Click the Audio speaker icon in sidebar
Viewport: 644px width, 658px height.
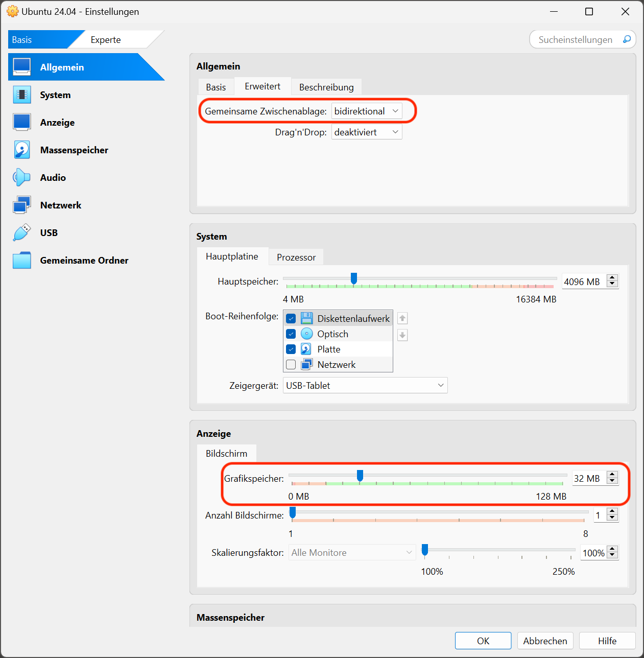click(x=22, y=177)
